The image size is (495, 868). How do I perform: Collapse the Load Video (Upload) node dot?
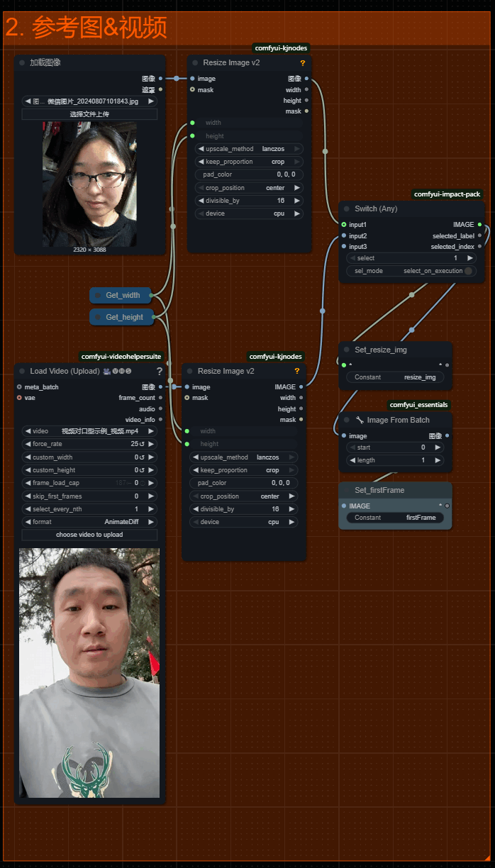pyautogui.click(x=22, y=371)
